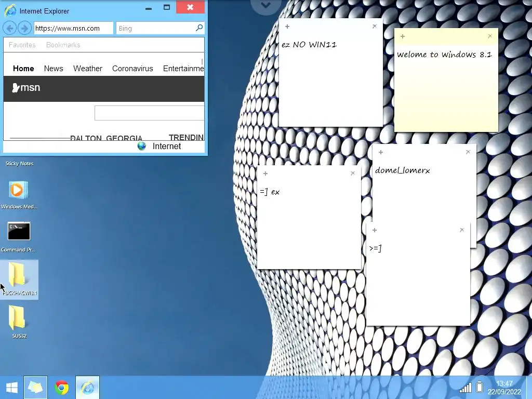Click the MSN page search box
Image resolution: width=532 pixels, height=399 pixels.
(x=149, y=113)
